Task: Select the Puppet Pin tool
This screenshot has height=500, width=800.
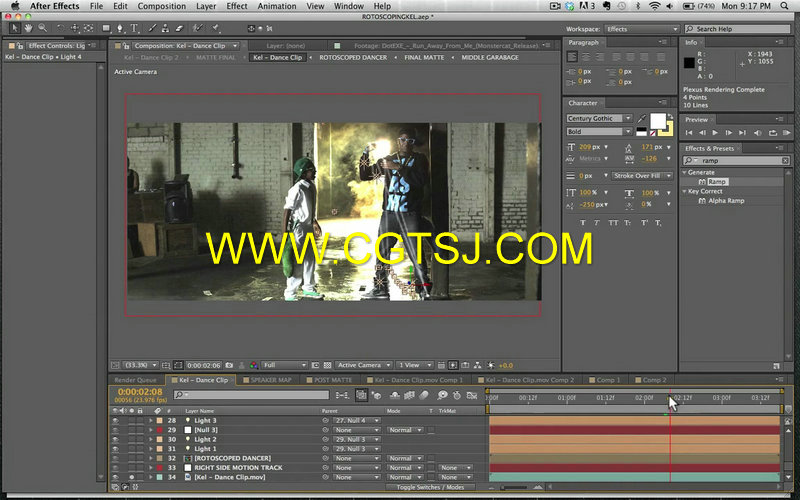Action: (x=216, y=28)
